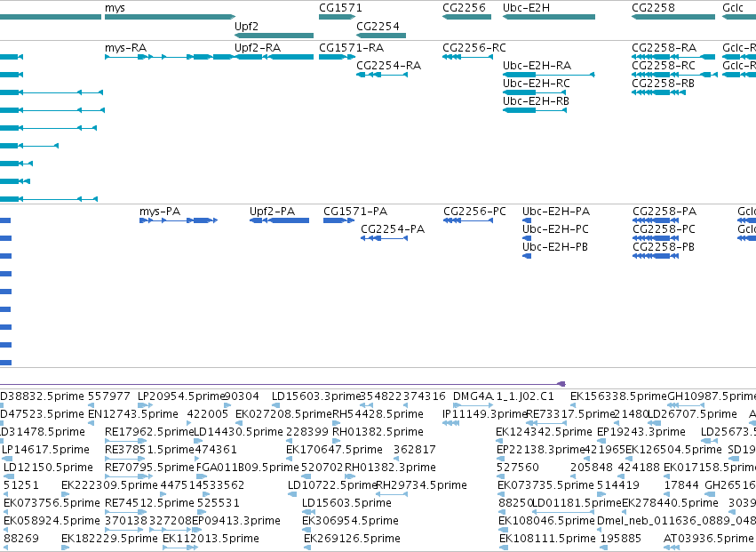
Task: Click the CG1571-RA transcript label
Action: 352,48
